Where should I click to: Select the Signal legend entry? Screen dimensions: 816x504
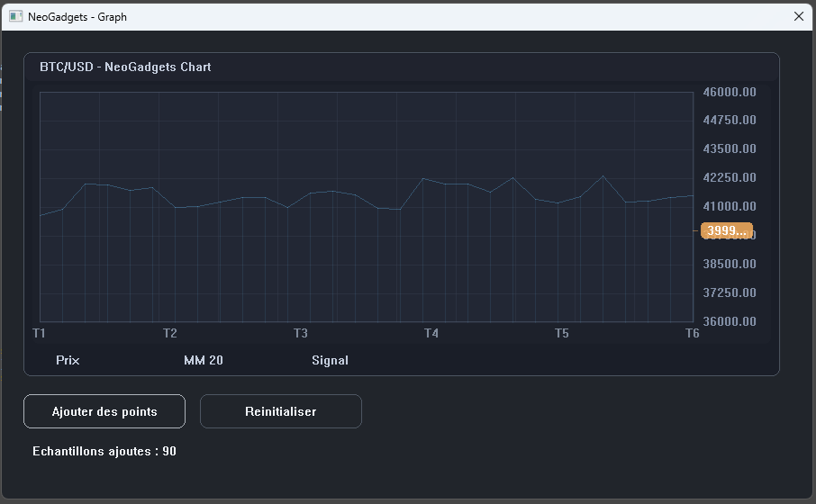pyautogui.click(x=330, y=360)
